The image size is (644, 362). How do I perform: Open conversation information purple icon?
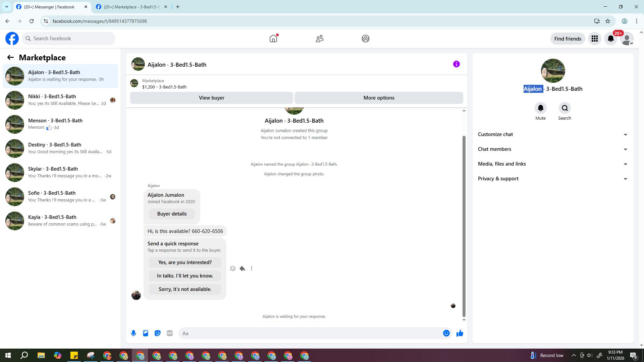click(456, 64)
